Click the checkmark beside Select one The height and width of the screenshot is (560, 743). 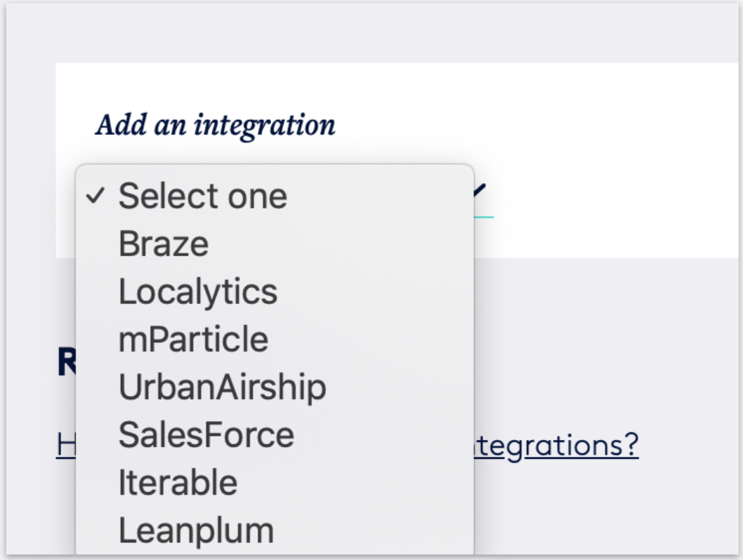coord(95,196)
